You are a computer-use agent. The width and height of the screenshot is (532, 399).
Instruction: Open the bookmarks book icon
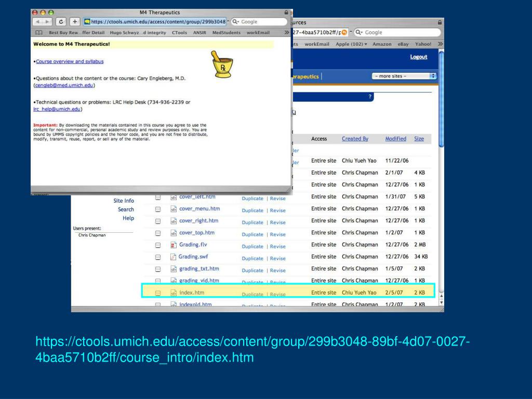click(x=39, y=33)
